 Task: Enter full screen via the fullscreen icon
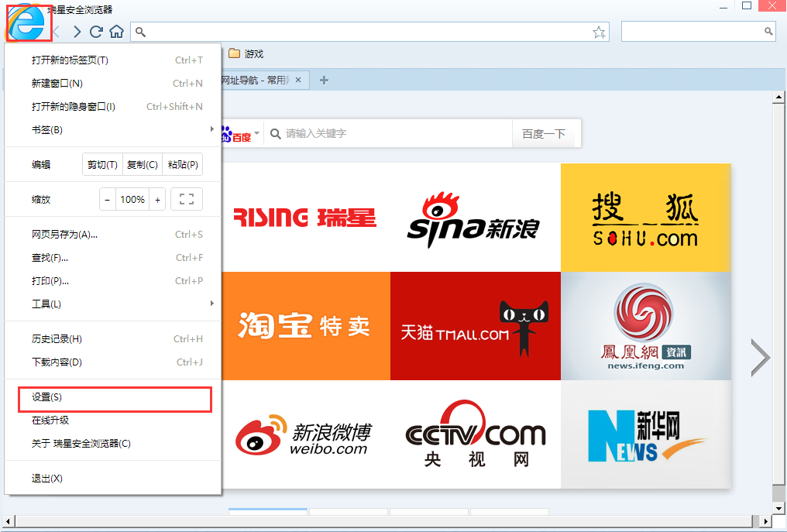point(186,199)
